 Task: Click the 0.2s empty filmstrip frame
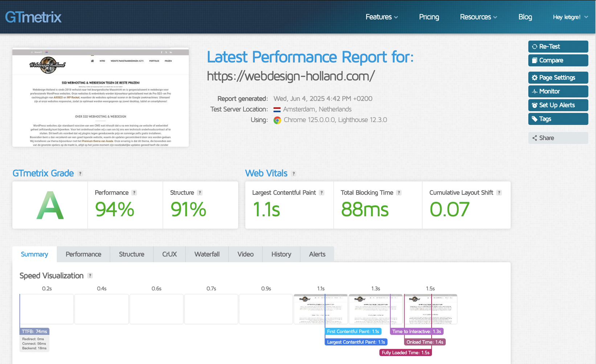point(47,309)
